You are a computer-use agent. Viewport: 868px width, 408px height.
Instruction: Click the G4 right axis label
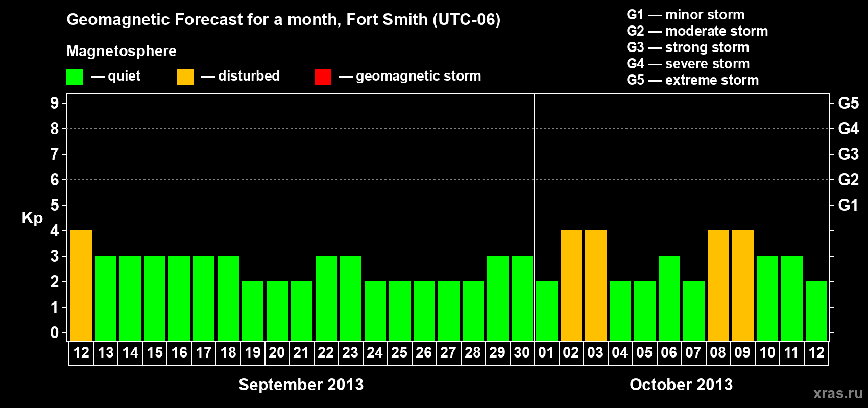click(849, 129)
